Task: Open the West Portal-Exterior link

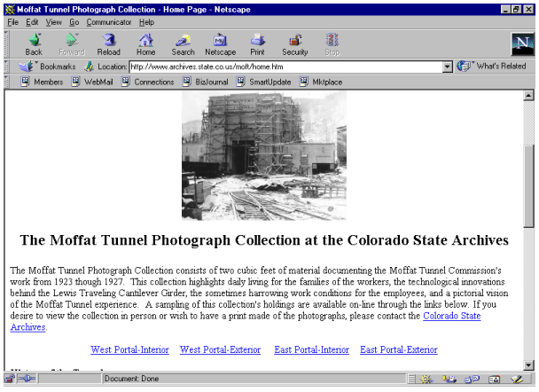Action: (x=220, y=349)
